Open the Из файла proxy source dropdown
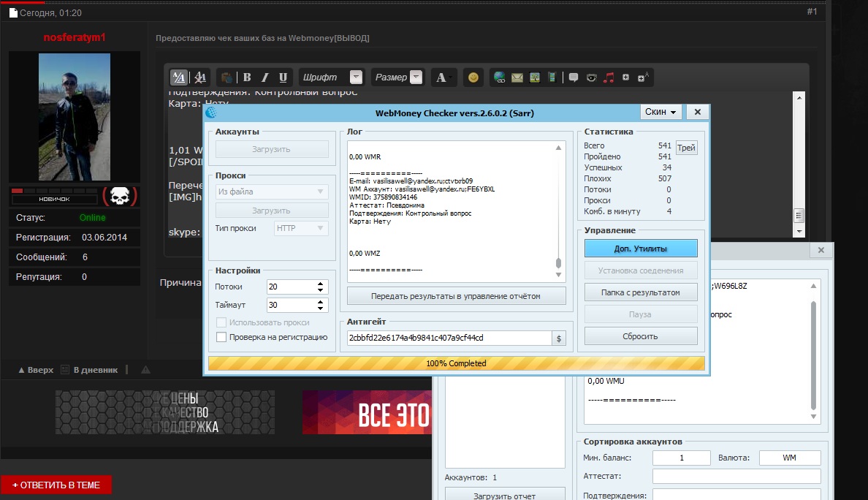Screen dimensions: 868x500 271,192
